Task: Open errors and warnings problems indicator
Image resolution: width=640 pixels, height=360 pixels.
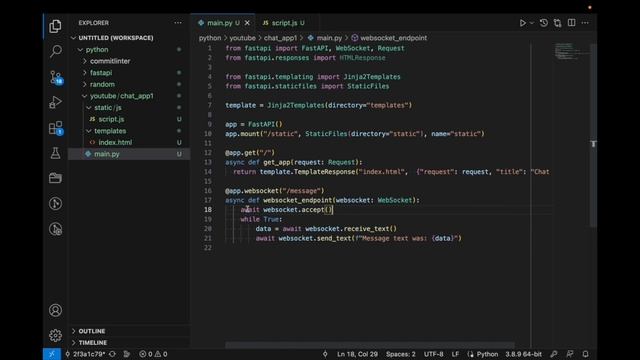Action: tap(153, 354)
